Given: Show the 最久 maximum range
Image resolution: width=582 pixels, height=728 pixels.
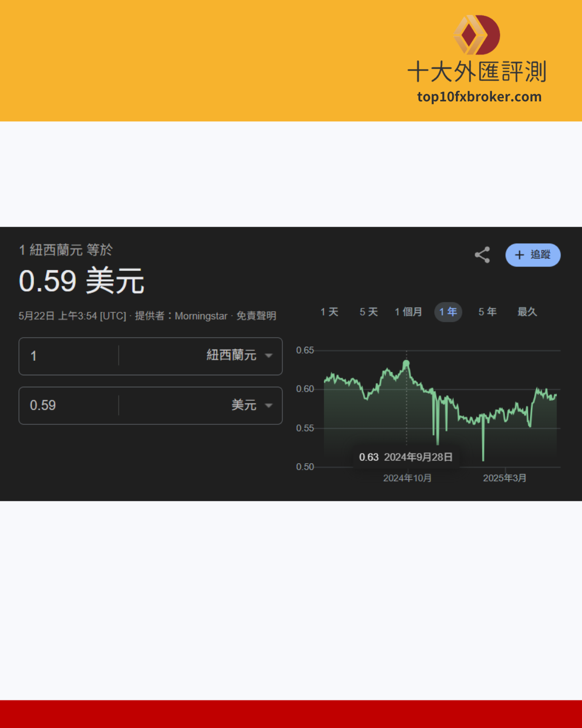Looking at the screenshot, I should point(527,312).
